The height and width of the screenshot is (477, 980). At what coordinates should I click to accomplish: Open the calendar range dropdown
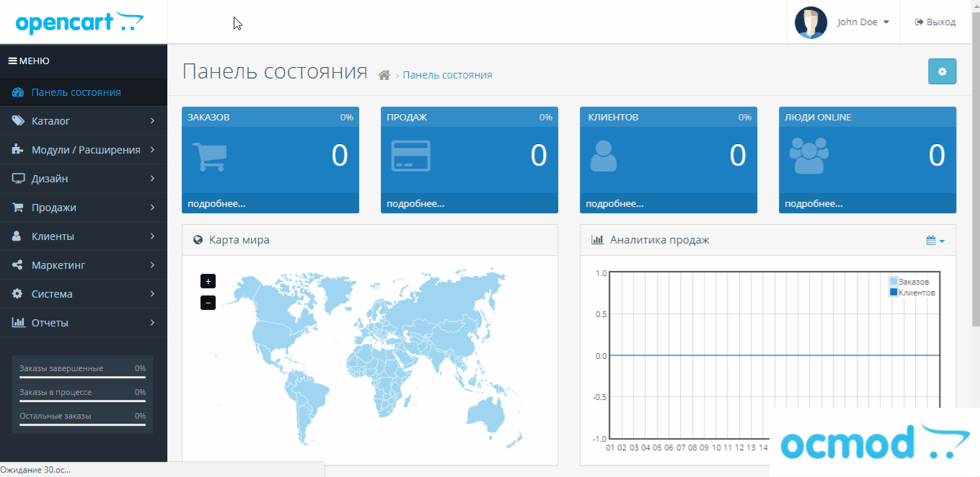(935, 240)
